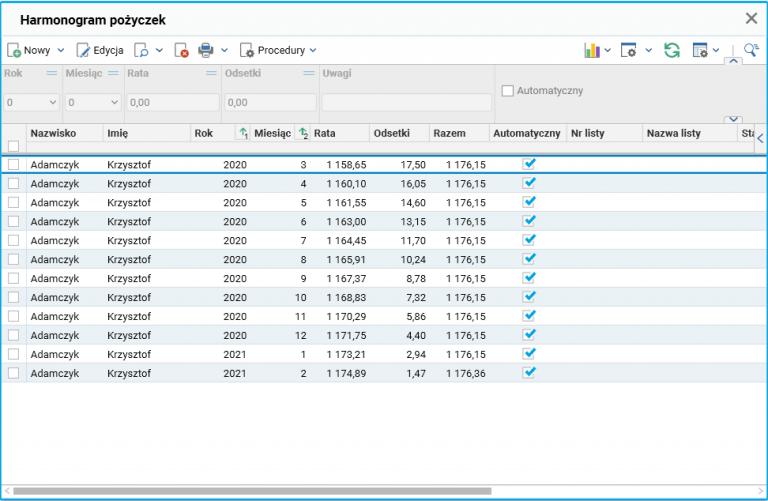Open the Procedury menu
Screen dimensions: 768x501
pyautogui.click(x=278, y=50)
